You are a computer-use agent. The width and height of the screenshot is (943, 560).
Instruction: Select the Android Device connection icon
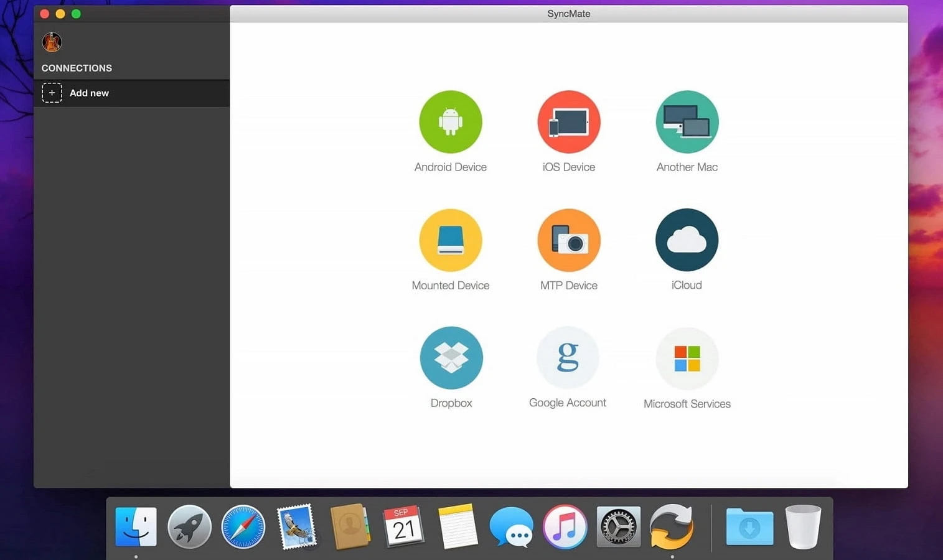[451, 122]
